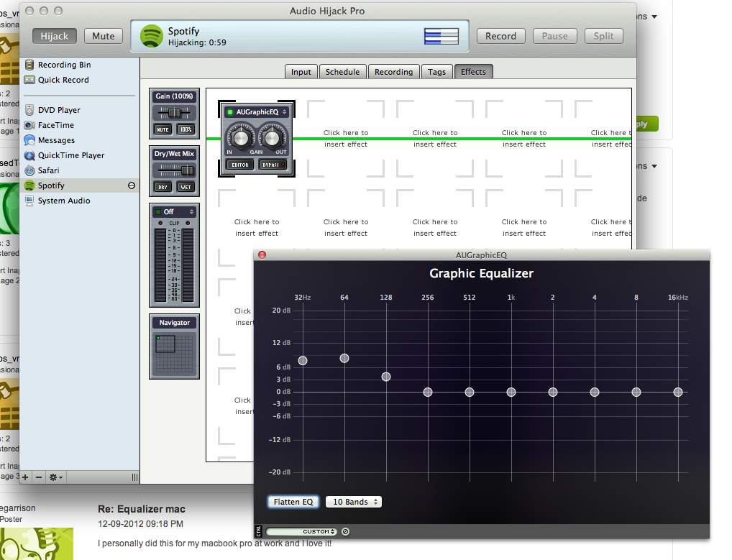Click the Gain slider handle
Image resolution: width=732 pixels, height=560 pixels.
point(174,112)
